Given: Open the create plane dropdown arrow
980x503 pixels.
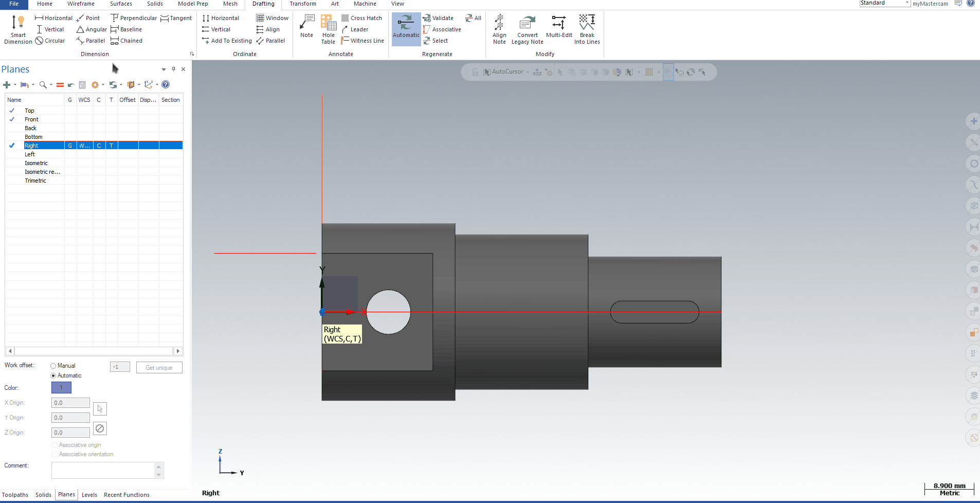Looking at the screenshot, I should coord(15,85).
